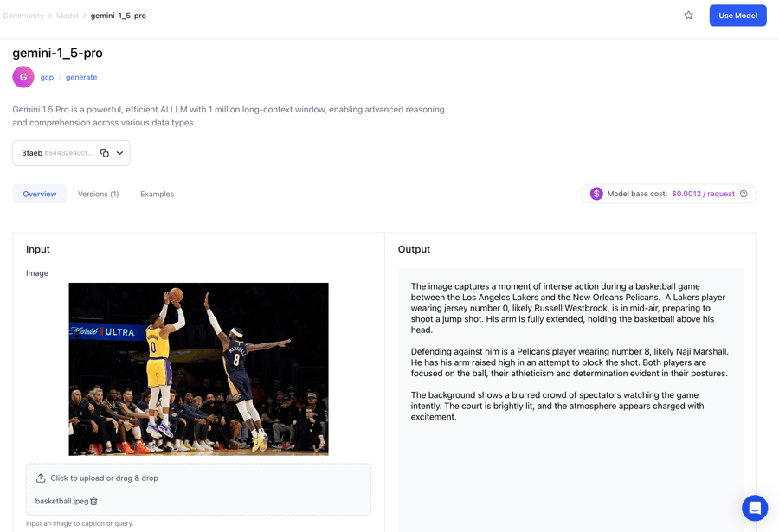
Task: Switch to the Overview tab
Action: [40, 194]
